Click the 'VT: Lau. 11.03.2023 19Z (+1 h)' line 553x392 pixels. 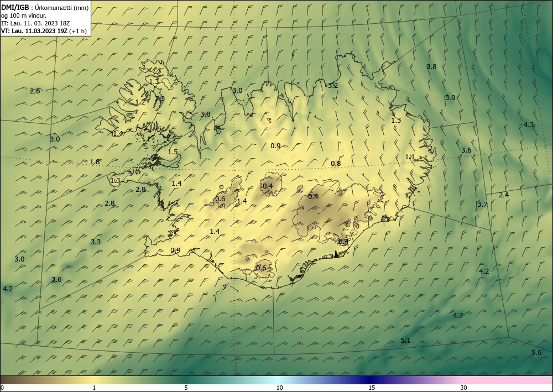44,30
